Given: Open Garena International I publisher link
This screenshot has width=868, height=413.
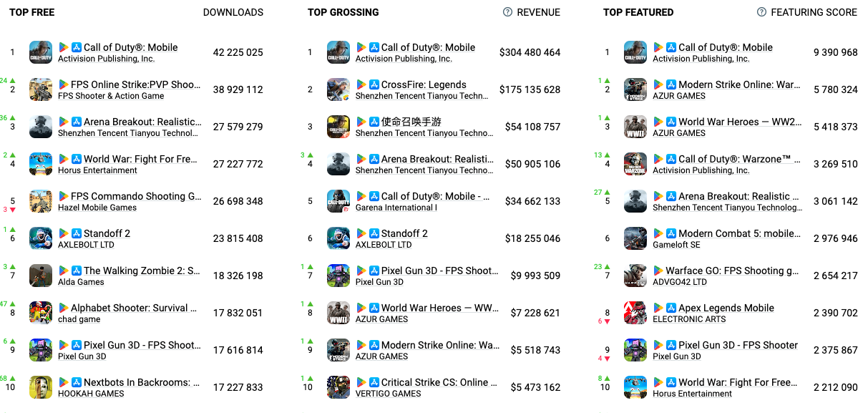Looking at the screenshot, I should (x=396, y=208).
